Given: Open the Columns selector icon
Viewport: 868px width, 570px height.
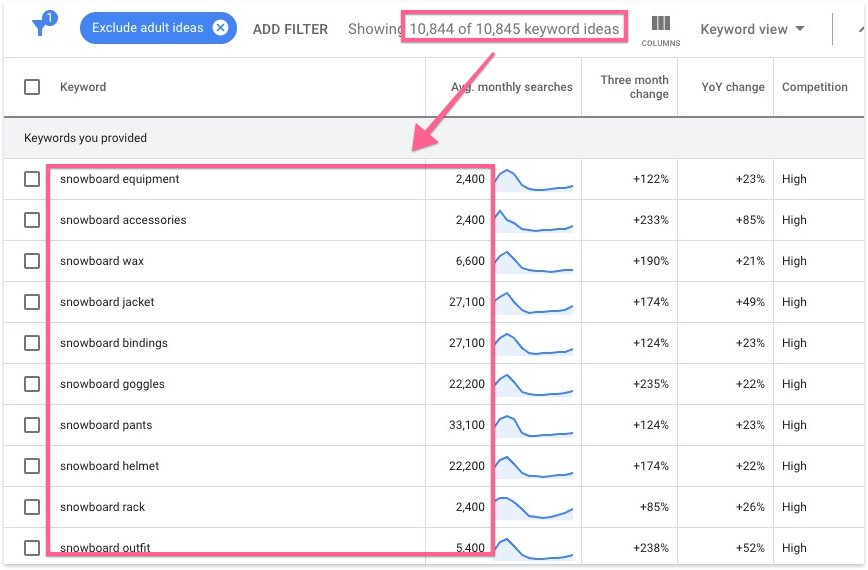Looking at the screenshot, I should [x=660, y=29].
